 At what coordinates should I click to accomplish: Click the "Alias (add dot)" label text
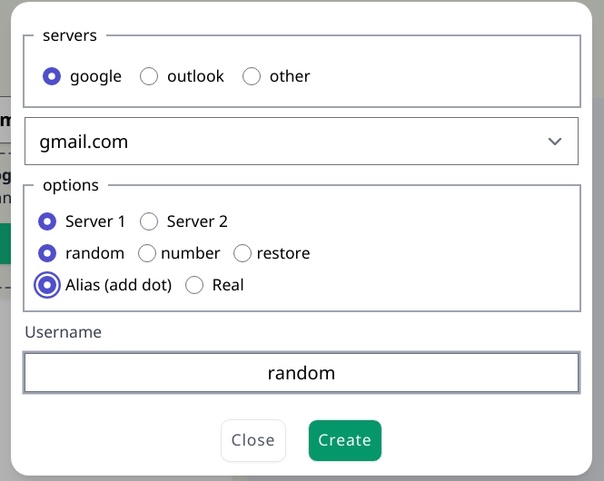click(119, 285)
